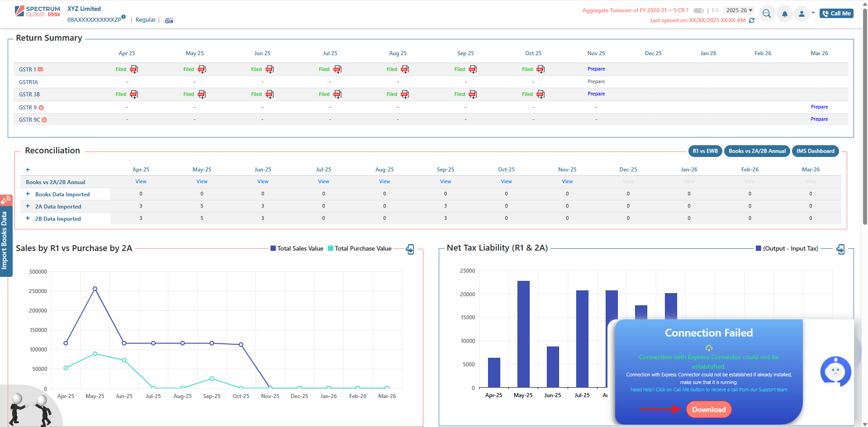This screenshot has width=868, height=427.
Task: Click Prepare link for GSTR 3B Nov 25
Action: [x=596, y=94]
